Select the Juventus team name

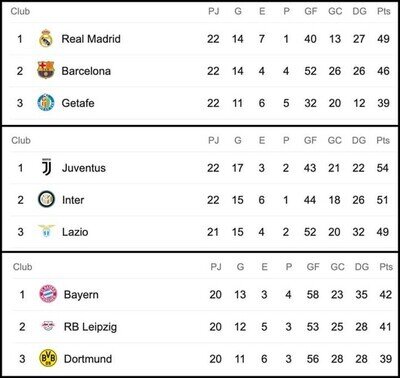84,168
